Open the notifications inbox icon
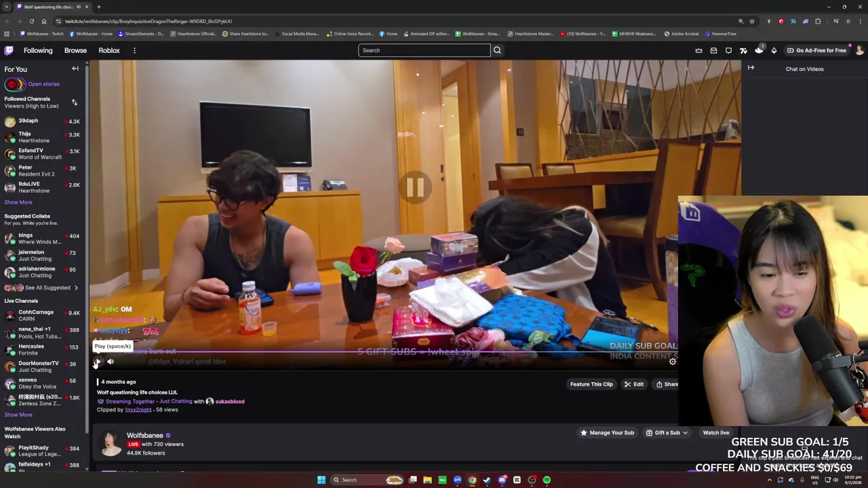The width and height of the screenshot is (868, 488). point(714,50)
